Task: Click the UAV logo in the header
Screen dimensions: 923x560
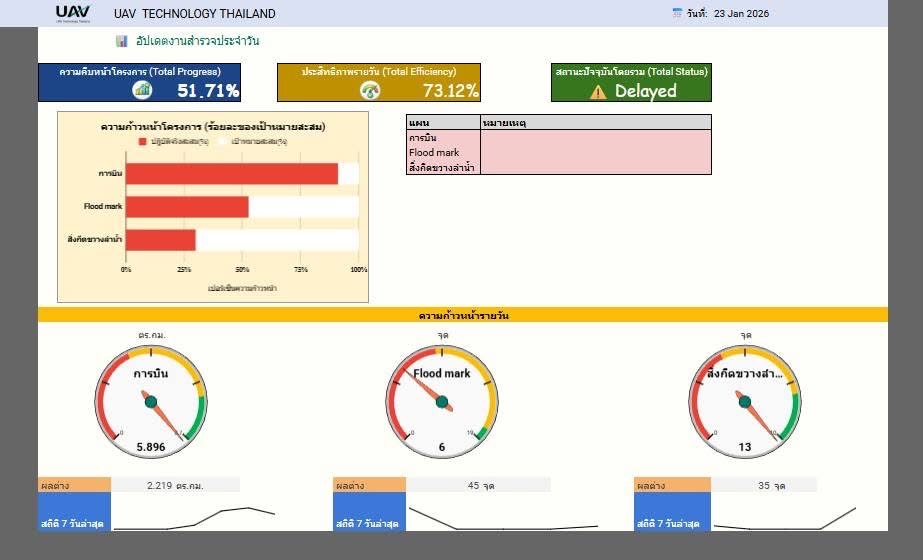Action: coord(73,14)
